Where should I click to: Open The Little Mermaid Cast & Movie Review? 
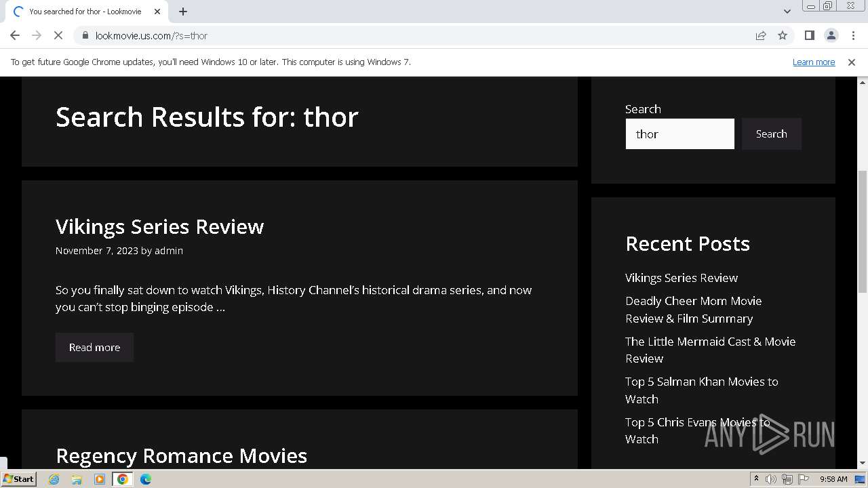[x=710, y=350]
